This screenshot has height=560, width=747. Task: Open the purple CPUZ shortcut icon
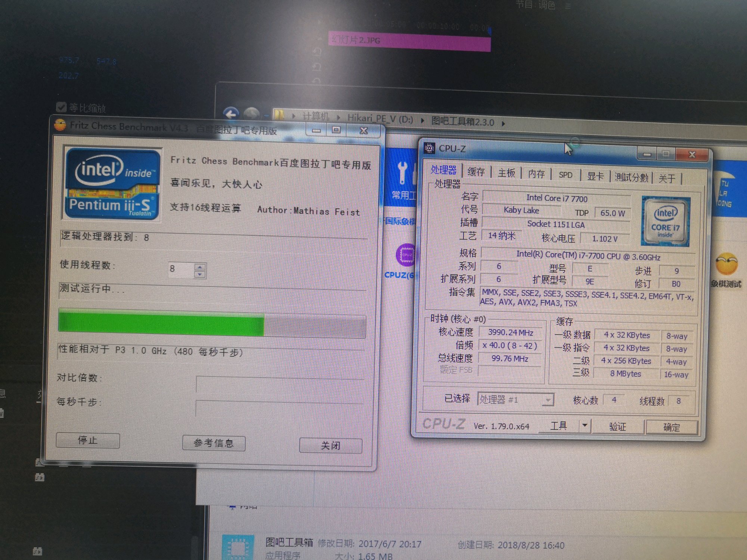406,255
